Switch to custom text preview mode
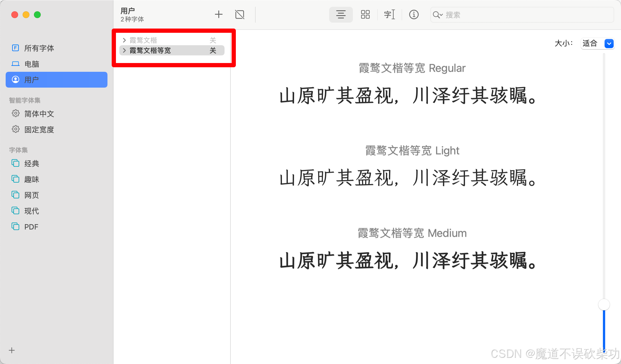Viewport: 621px width, 364px height. tap(389, 14)
